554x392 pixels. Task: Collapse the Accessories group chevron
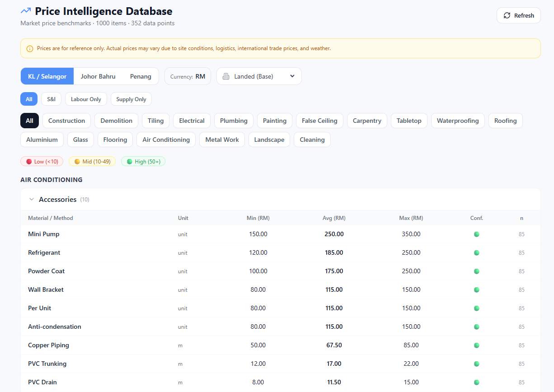click(32, 199)
